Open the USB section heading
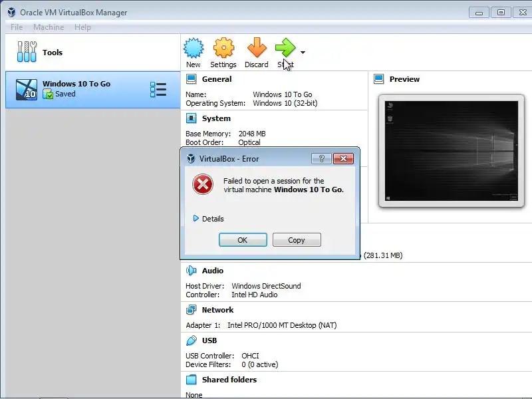532x399 pixels. click(209, 340)
